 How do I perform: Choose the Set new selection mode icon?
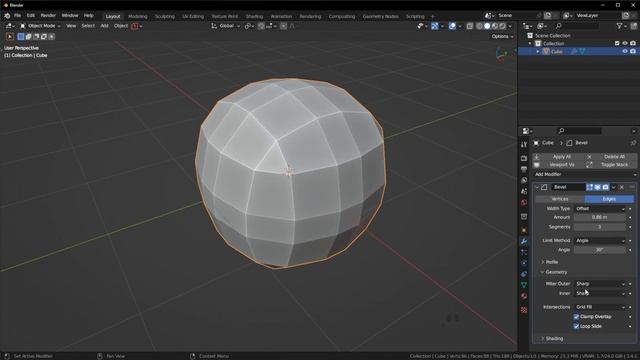coord(21,36)
